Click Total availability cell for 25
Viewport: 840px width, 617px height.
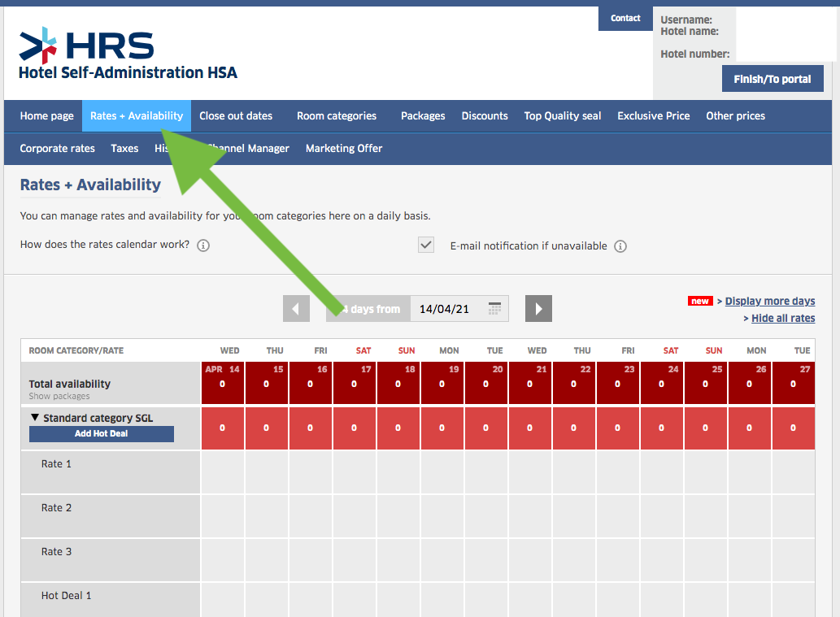pyautogui.click(x=706, y=383)
